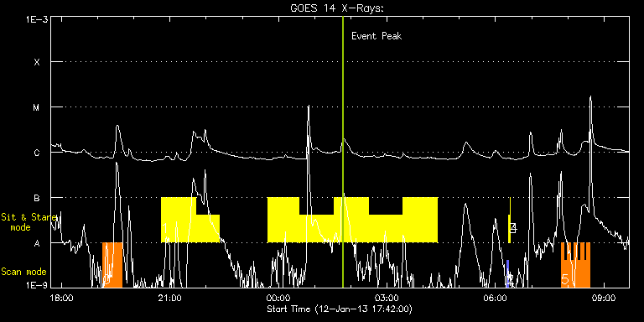The image size is (644, 322).
Task: Click the 21:00 time axis tick label
Action: (170, 298)
